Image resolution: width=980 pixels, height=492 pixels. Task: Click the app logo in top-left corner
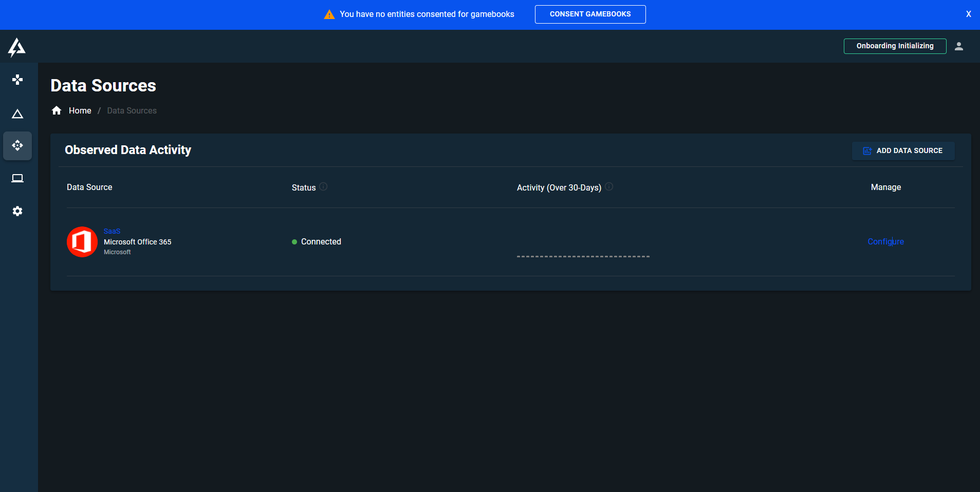click(16, 47)
